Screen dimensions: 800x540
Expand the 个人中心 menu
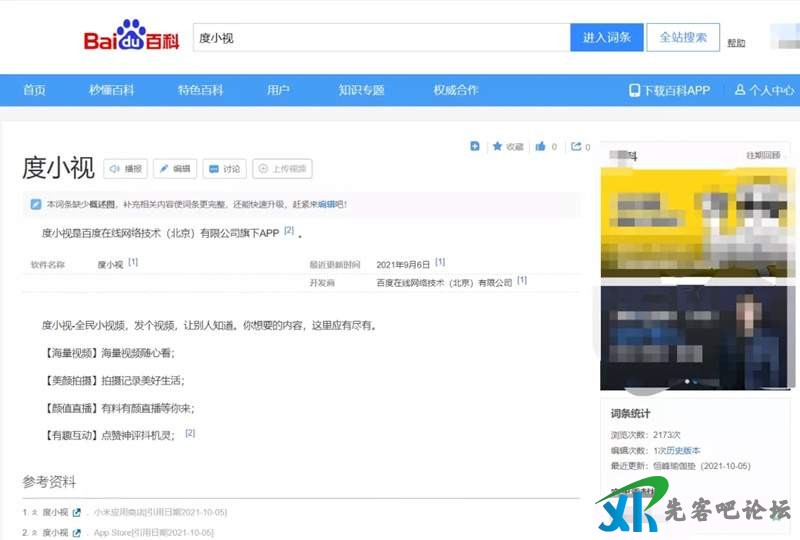pyautogui.click(x=764, y=90)
